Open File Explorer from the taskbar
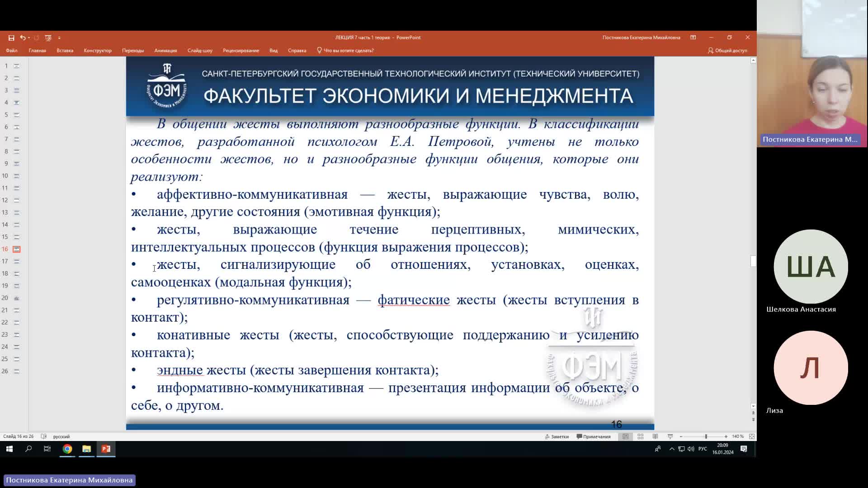The width and height of the screenshot is (868, 488). point(86,449)
